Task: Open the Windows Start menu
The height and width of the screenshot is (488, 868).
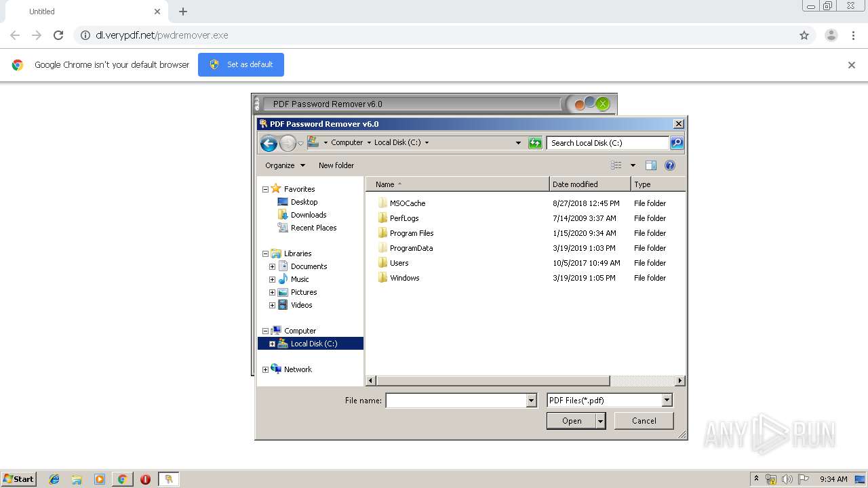Action: pos(18,479)
